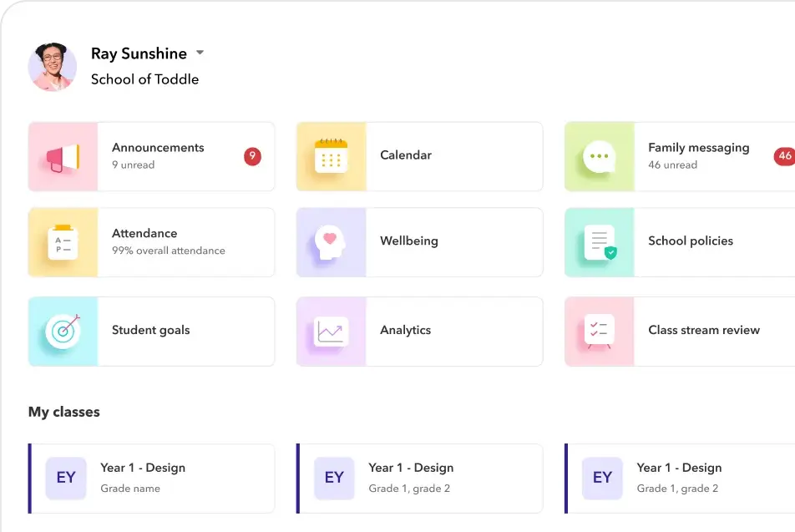This screenshot has height=532, width=795.
Task: Select the Wellbeing head-with-heart icon
Action: click(331, 242)
